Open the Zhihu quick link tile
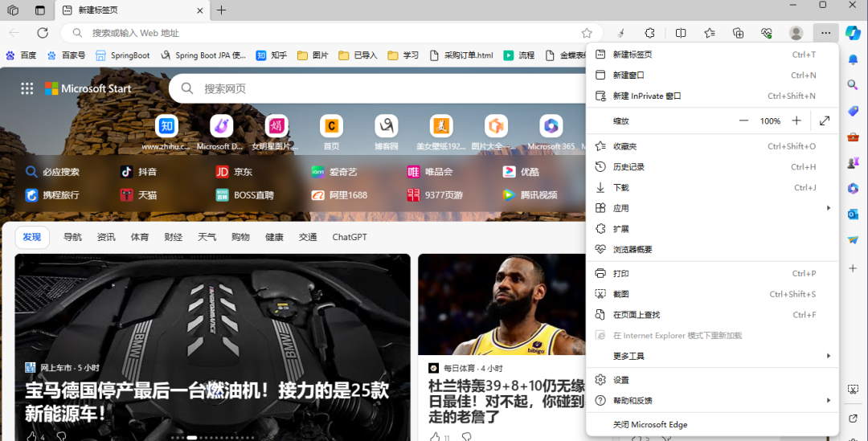The image size is (868, 441). point(166,127)
